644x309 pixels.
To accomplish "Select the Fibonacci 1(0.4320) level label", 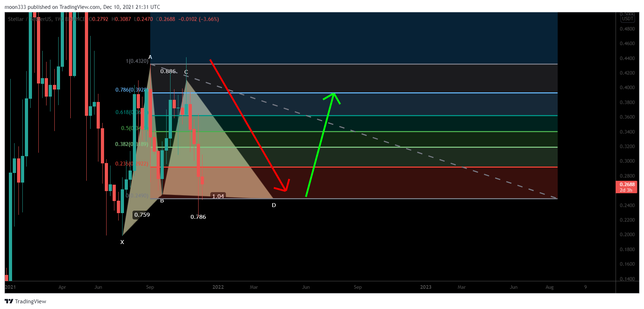I will point(137,61).
